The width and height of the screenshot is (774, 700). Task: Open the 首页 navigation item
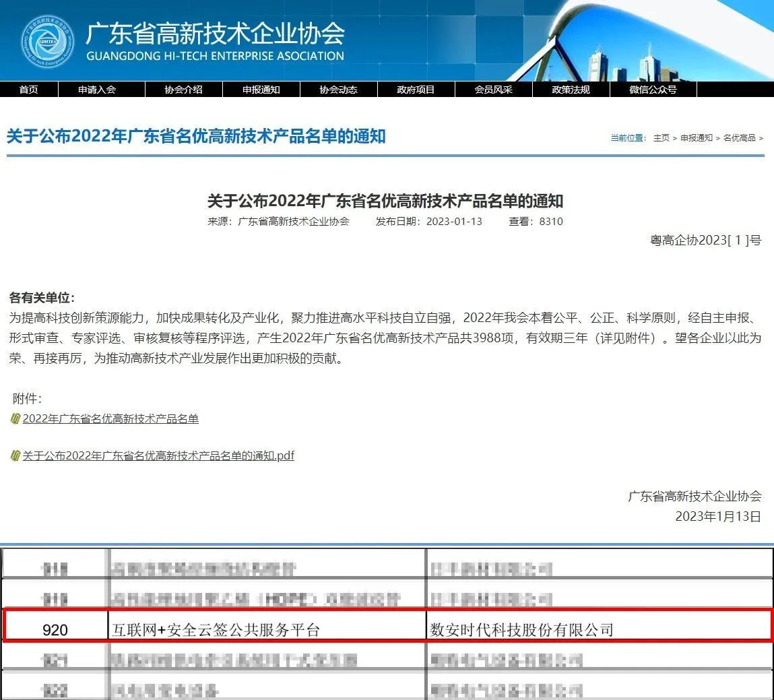[29, 90]
